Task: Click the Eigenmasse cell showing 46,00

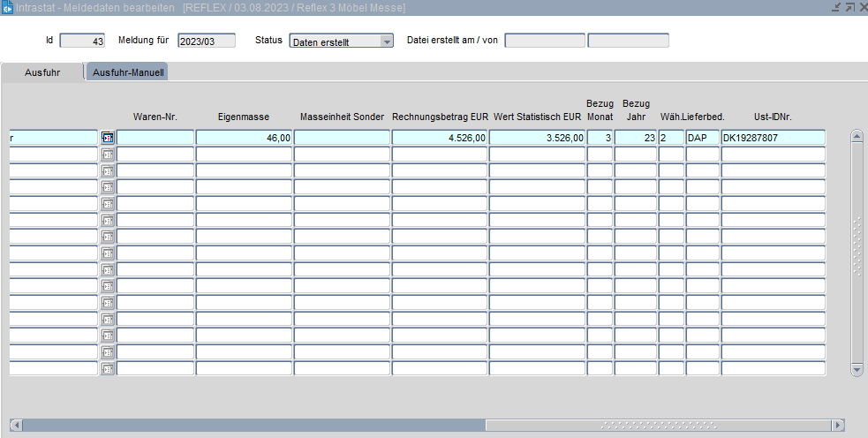Action: [x=244, y=138]
